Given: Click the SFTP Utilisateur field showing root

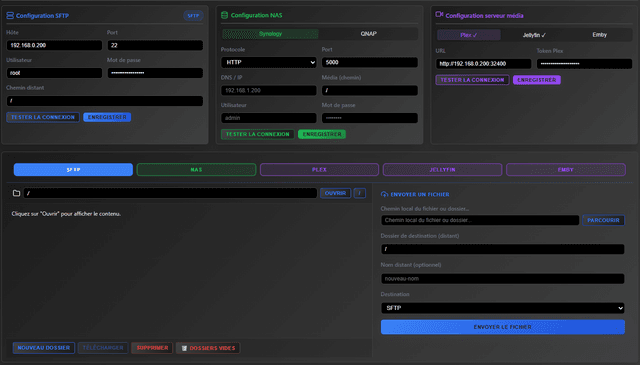Looking at the screenshot, I should coord(54,73).
